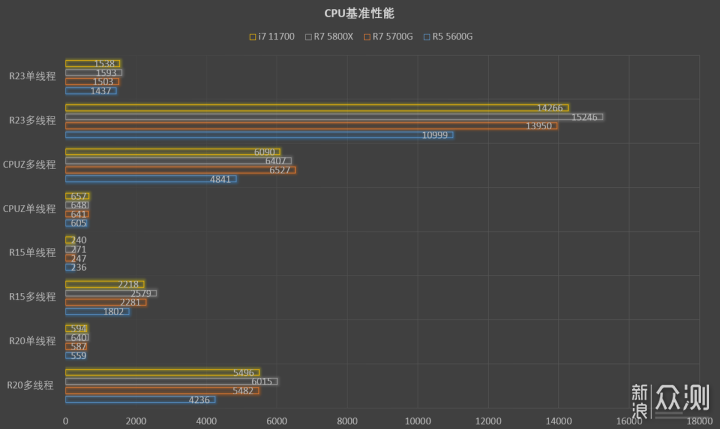Click the 6527 data label
Screen dimensions: 720x429
(280, 170)
